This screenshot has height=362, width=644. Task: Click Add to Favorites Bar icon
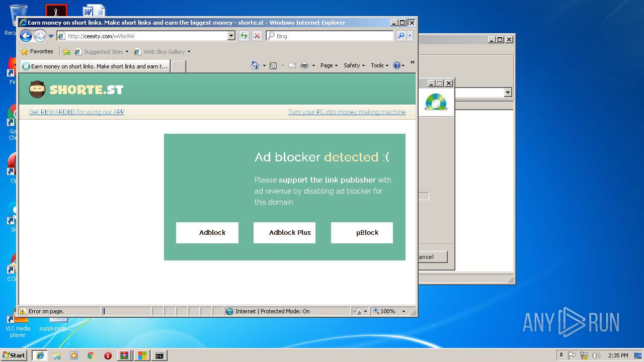66,51
